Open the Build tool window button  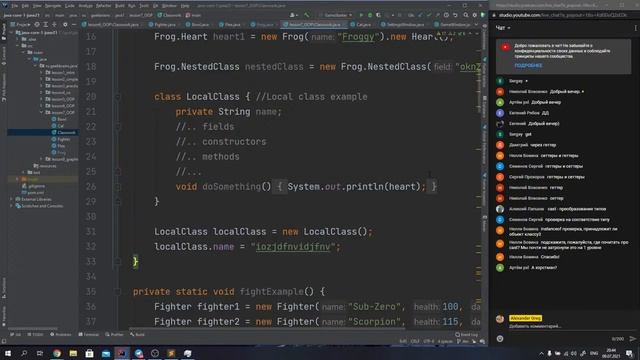pos(138,334)
